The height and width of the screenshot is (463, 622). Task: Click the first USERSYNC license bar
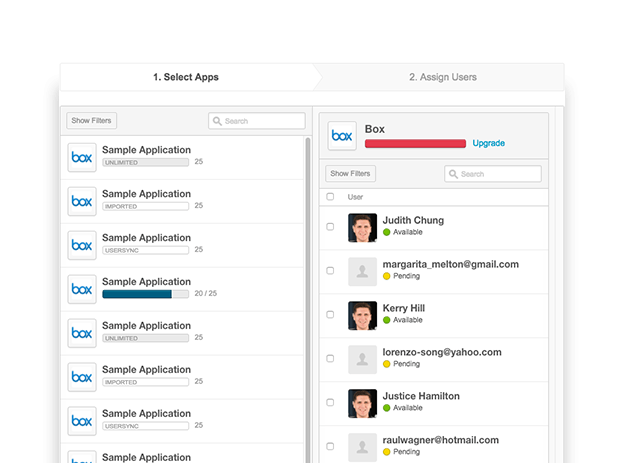click(146, 250)
